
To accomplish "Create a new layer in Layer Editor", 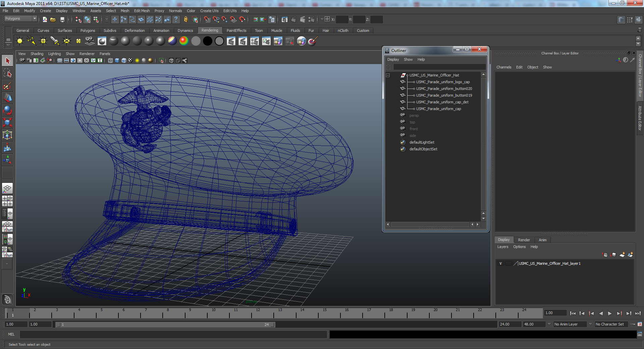I will (622, 255).
